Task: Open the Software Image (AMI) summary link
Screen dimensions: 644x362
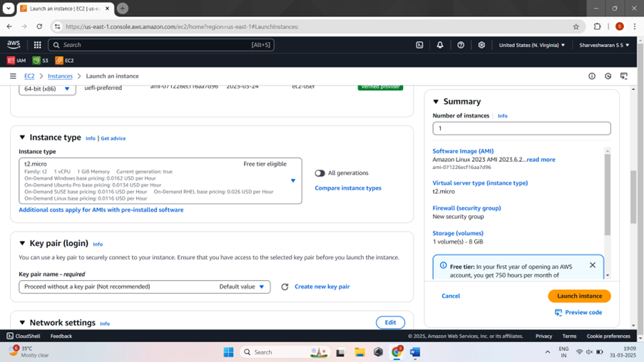Action: tap(463, 151)
